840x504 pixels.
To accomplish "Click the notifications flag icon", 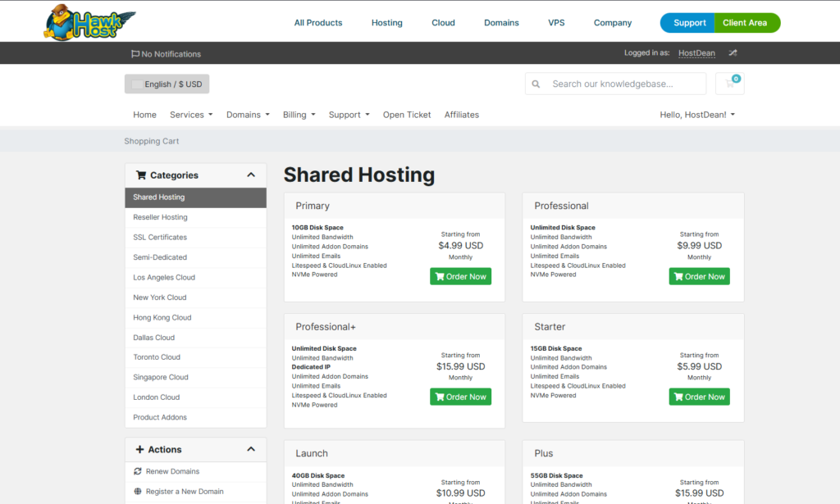I will tap(135, 54).
